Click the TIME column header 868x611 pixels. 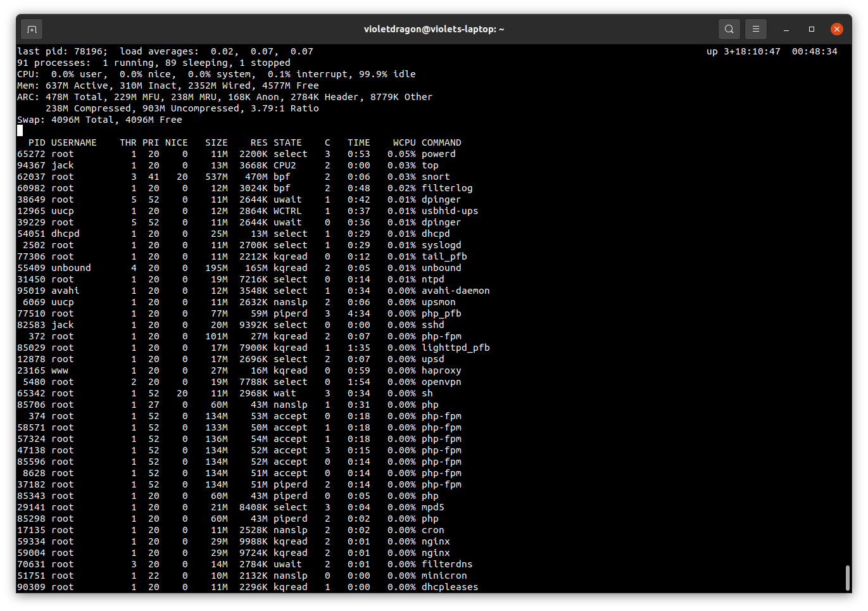[359, 142]
